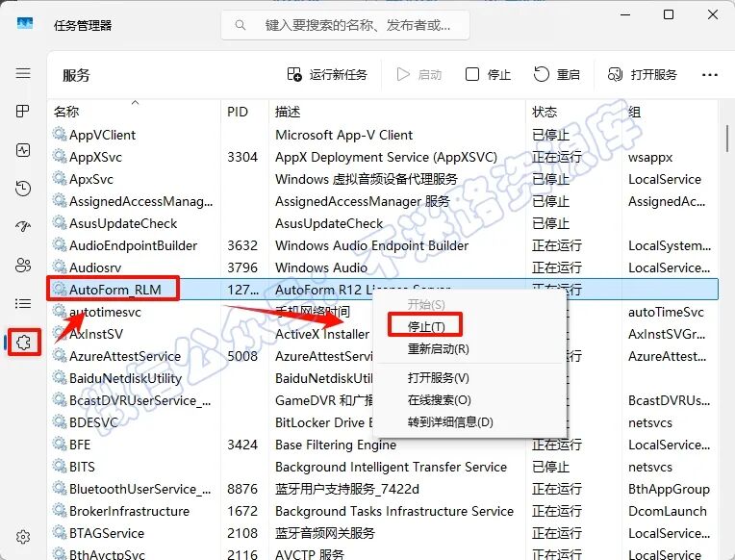Choose 转到详细信息(D) in the context menu
Viewport: 735px width, 560px height.
pyautogui.click(x=450, y=422)
